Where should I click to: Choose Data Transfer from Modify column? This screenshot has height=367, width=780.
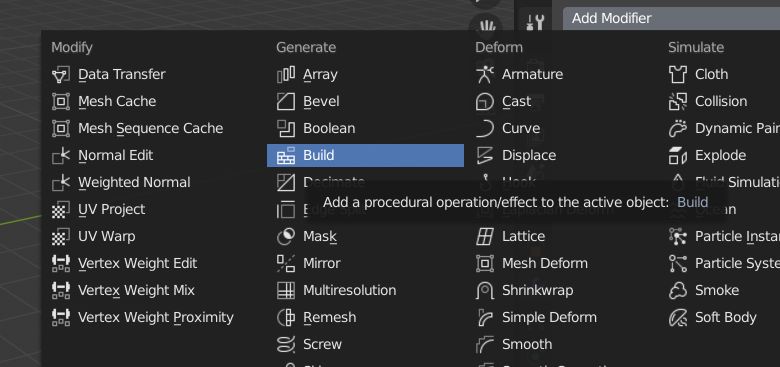point(121,75)
